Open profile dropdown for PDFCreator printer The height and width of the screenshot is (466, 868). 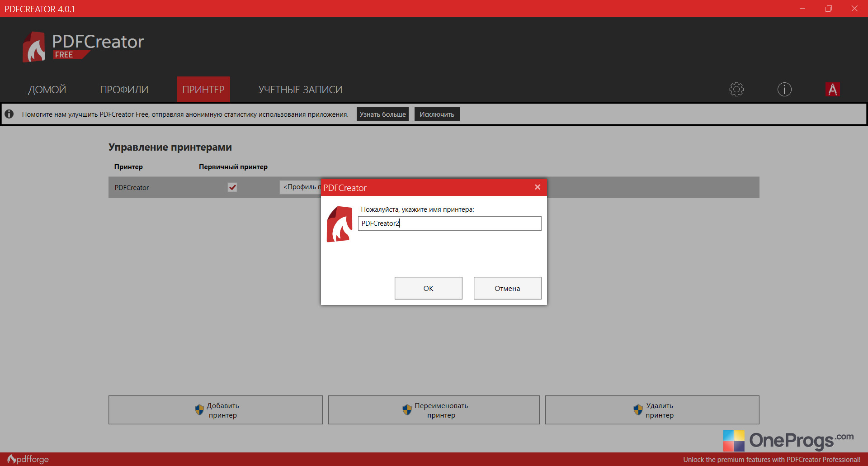coord(300,187)
